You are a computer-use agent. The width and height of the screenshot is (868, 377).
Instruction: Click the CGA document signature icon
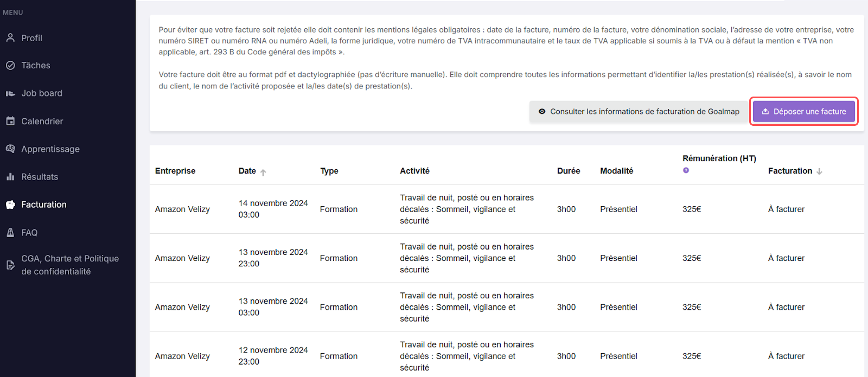[10, 265]
